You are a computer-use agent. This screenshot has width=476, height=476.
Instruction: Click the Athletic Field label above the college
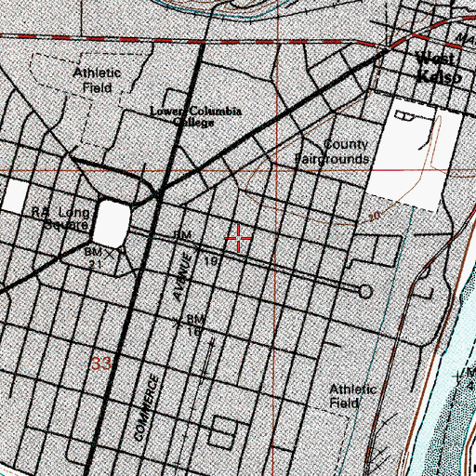coord(97,80)
